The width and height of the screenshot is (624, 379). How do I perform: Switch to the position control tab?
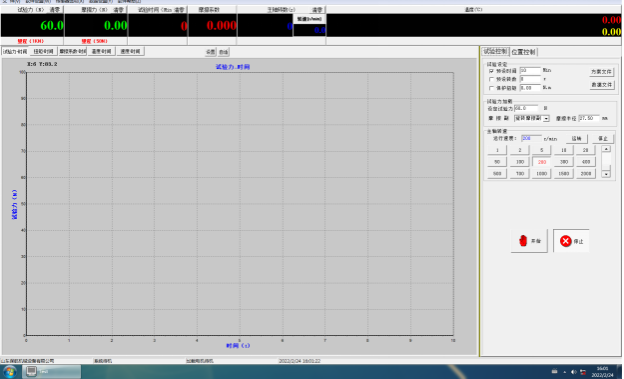523,52
